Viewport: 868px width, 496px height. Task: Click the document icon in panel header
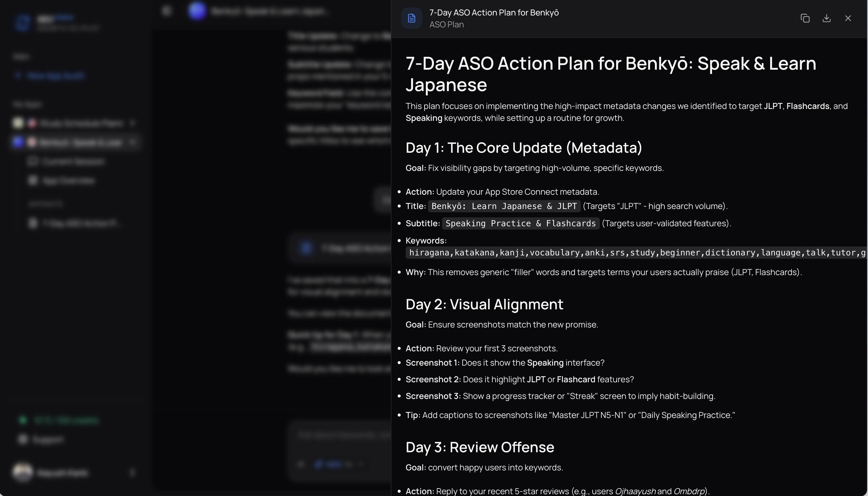(x=411, y=18)
